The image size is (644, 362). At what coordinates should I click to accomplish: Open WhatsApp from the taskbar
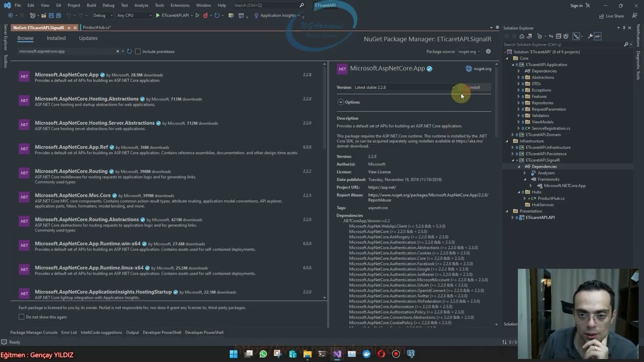coord(263,354)
